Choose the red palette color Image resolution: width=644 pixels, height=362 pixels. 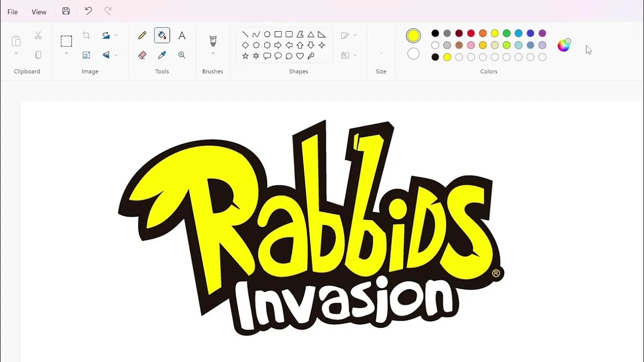click(471, 33)
